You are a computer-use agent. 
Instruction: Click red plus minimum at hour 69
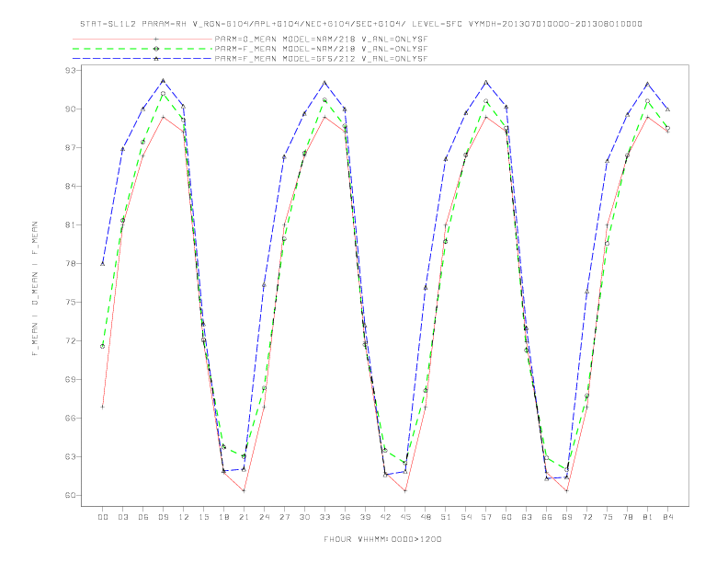pos(567,490)
